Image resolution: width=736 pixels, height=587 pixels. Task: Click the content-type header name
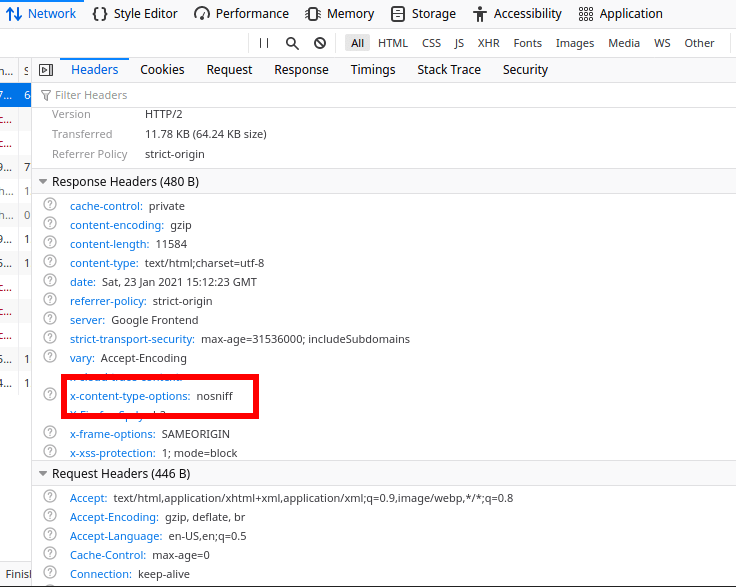104,263
